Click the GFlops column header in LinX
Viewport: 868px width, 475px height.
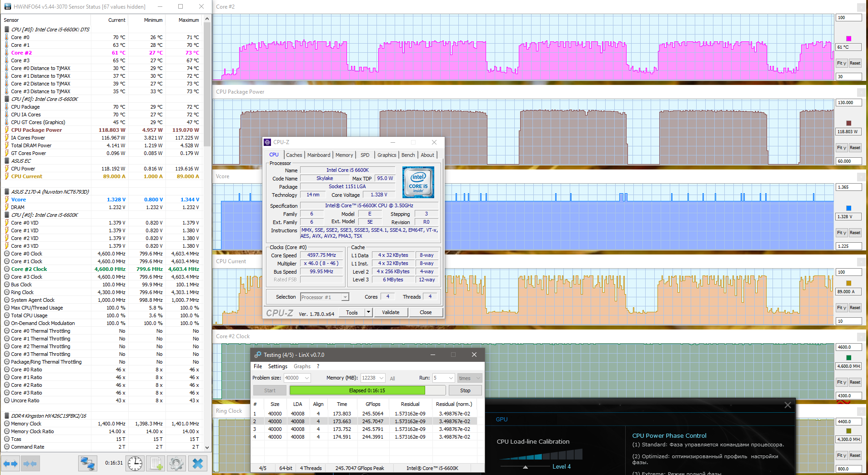pos(373,404)
